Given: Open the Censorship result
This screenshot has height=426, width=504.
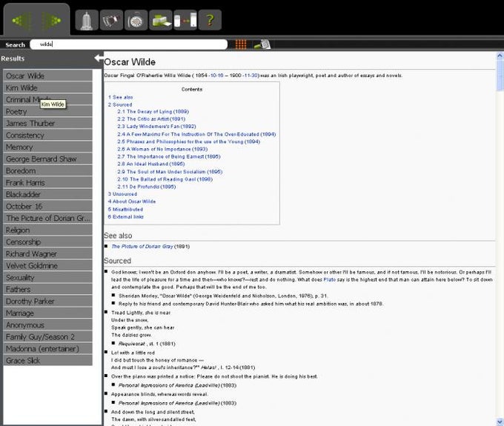Looking at the screenshot, I should tap(47, 242).
